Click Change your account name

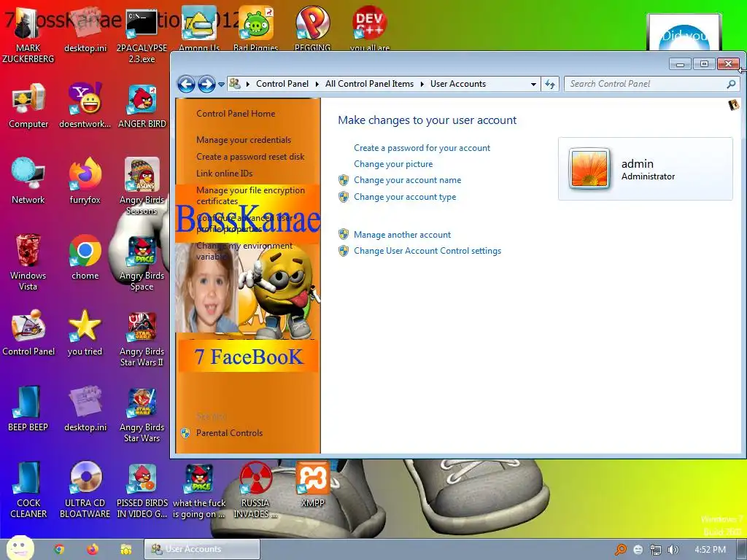point(407,180)
